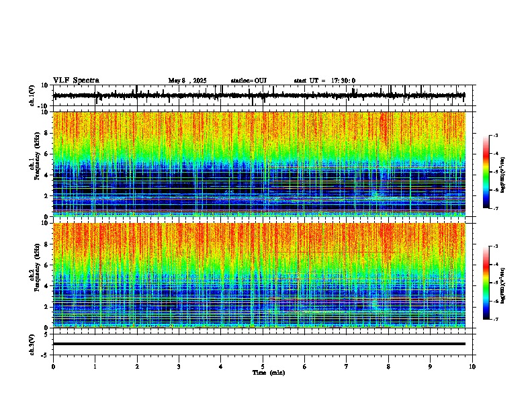Click the "6" tick on the time axis

click(x=305, y=367)
